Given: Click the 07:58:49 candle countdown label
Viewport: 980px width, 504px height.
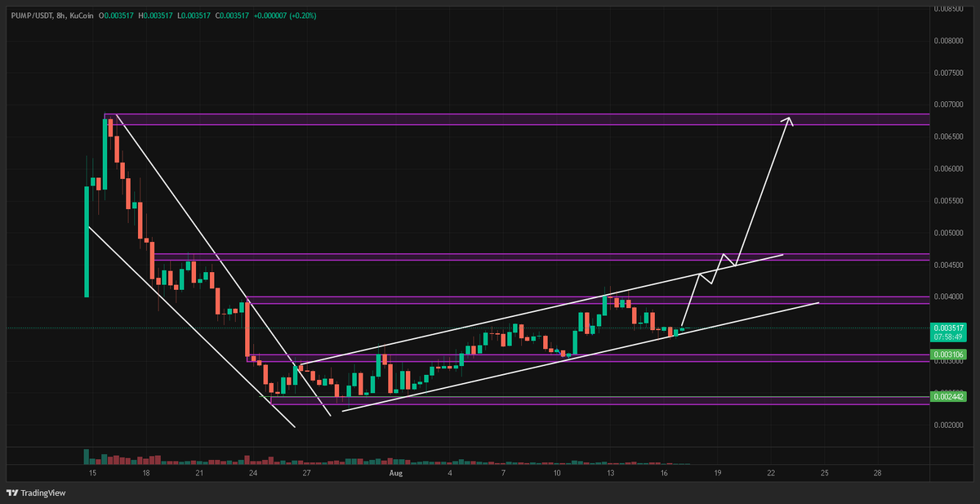Looking at the screenshot, I should coord(949,337).
